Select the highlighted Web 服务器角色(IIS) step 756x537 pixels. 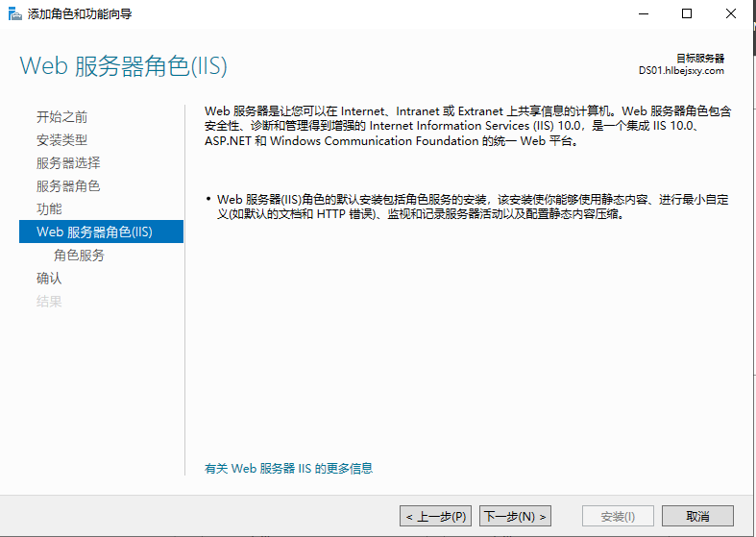[94, 232]
